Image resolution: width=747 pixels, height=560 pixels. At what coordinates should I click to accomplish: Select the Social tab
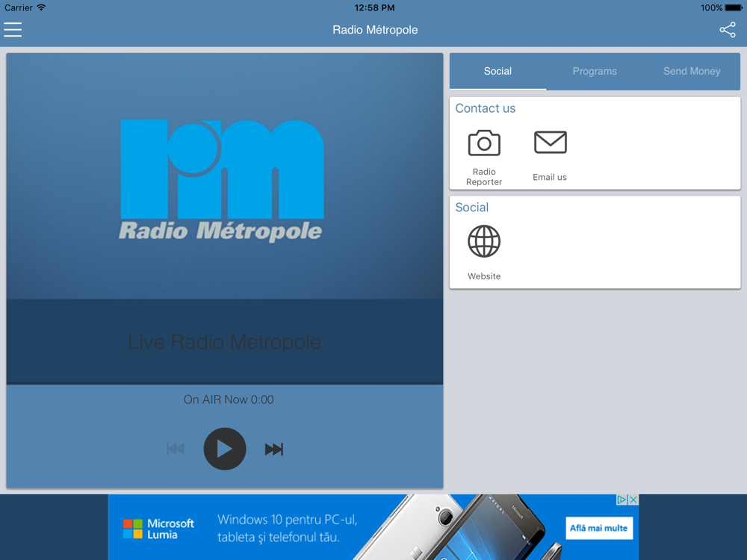(x=498, y=72)
